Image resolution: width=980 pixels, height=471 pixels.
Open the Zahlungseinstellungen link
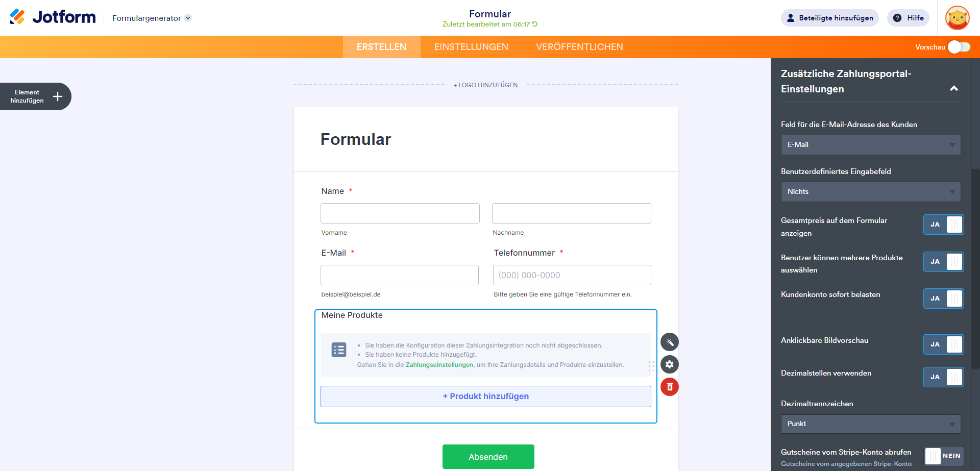439,365
